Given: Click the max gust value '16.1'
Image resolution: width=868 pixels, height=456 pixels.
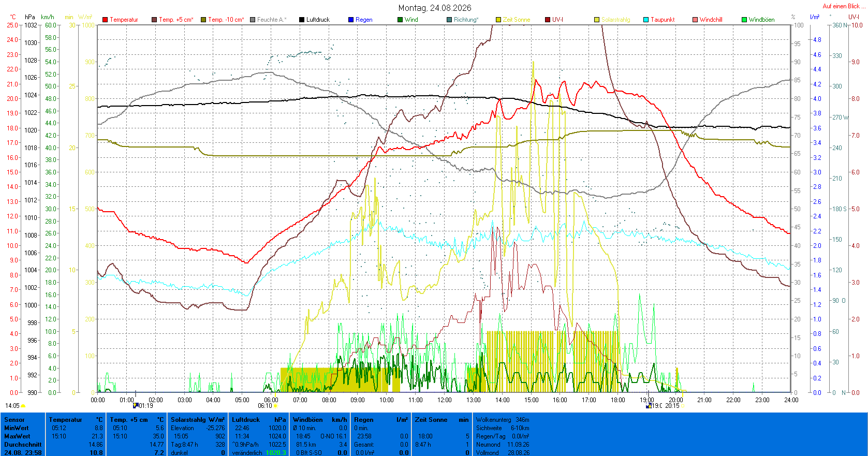Looking at the screenshot, I should tap(342, 436).
